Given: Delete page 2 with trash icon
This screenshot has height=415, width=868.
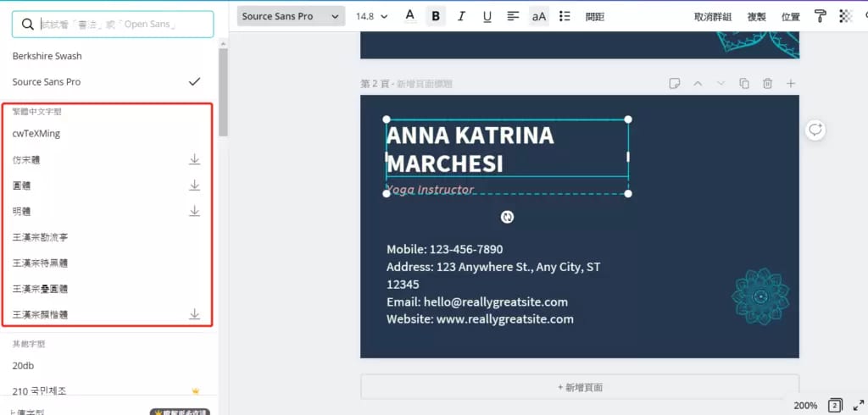Looking at the screenshot, I should point(767,84).
